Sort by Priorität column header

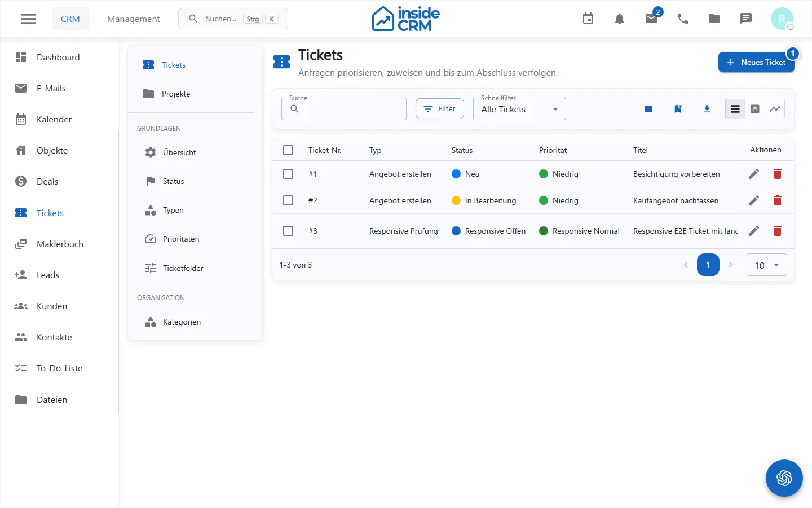click(x=553, y=150)
